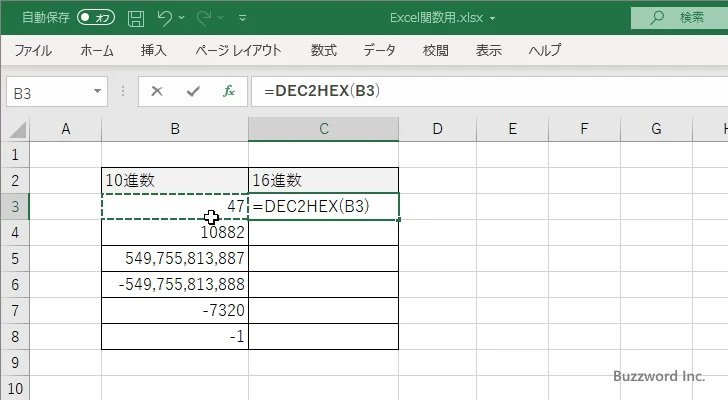
Task: Click the formula bar showing =DEC2HEX(B3)
Action: pos(489,91)
